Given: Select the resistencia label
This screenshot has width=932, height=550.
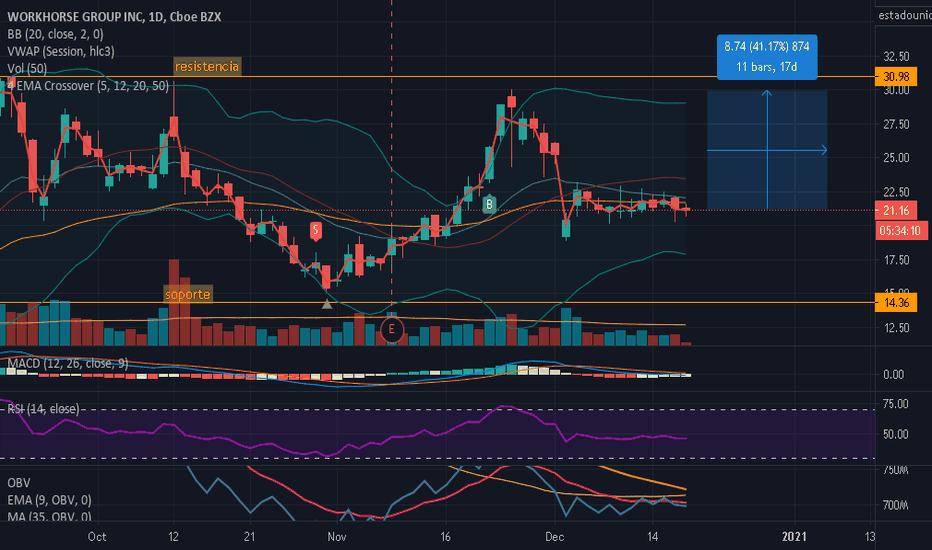Looking at the screenshot, I should [x=207, y=67].
